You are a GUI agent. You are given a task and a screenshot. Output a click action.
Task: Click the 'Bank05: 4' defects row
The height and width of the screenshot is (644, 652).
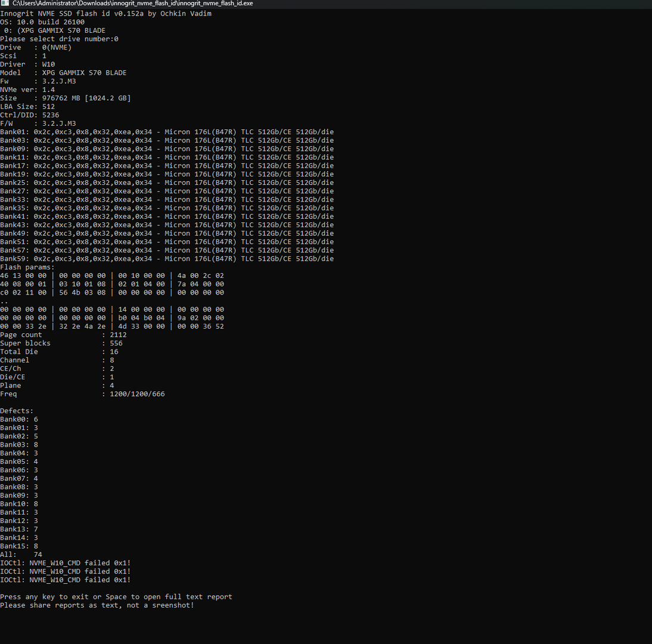(x=19, y=462)
